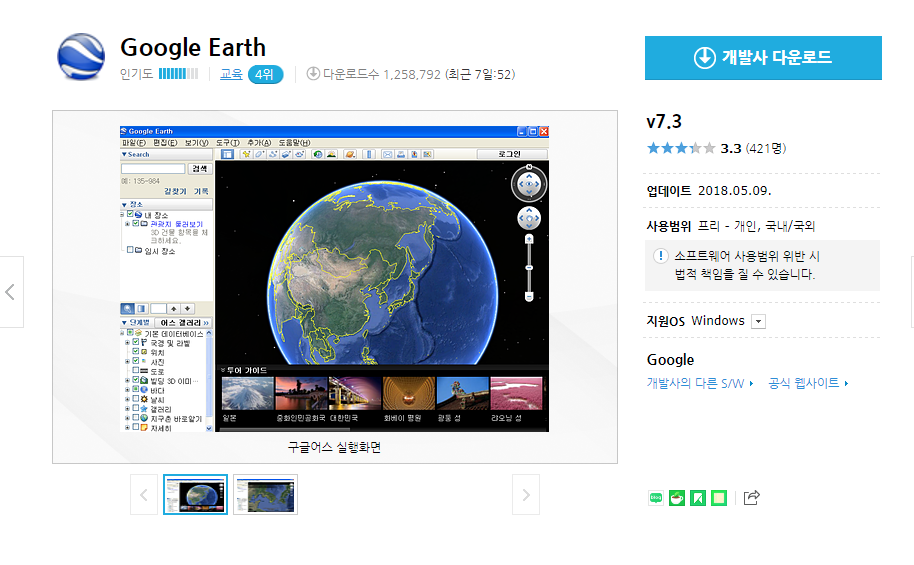Image resolution: width=914 pixels, height=565 pixels.
Task: Open the 추가(A) menu
Action: 259,143
